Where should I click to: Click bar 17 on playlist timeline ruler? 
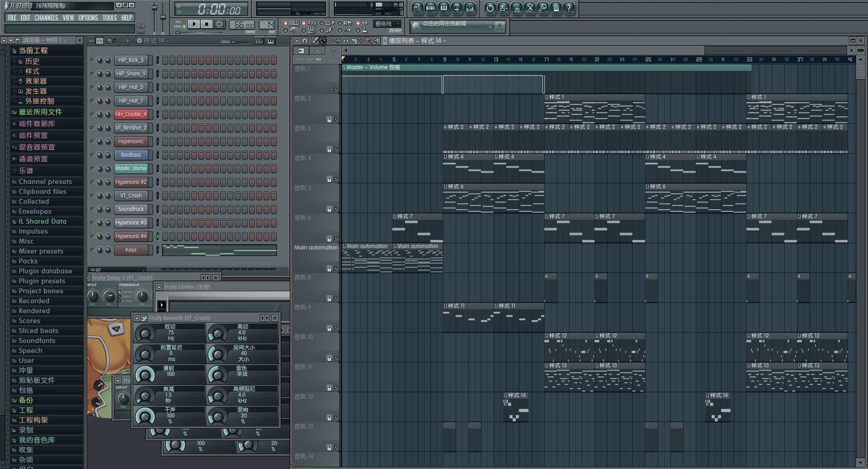pyautogui.click(x=547, y=59)
